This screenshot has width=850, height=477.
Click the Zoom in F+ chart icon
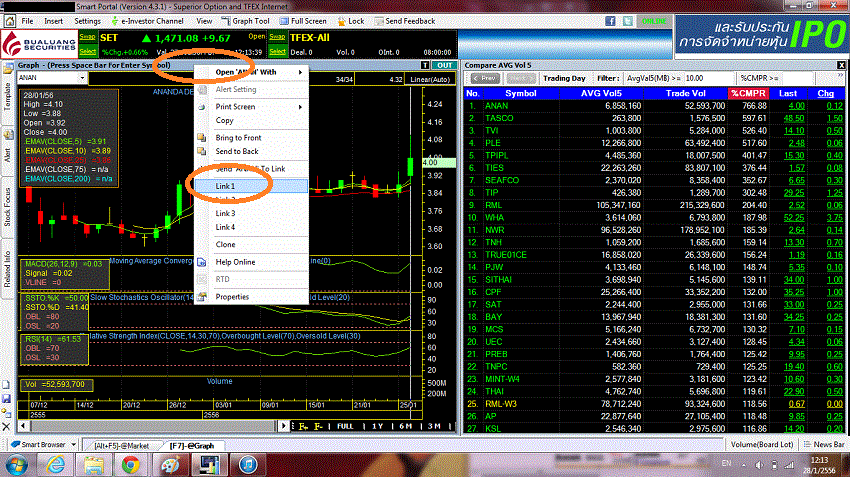tap(303, 426)
